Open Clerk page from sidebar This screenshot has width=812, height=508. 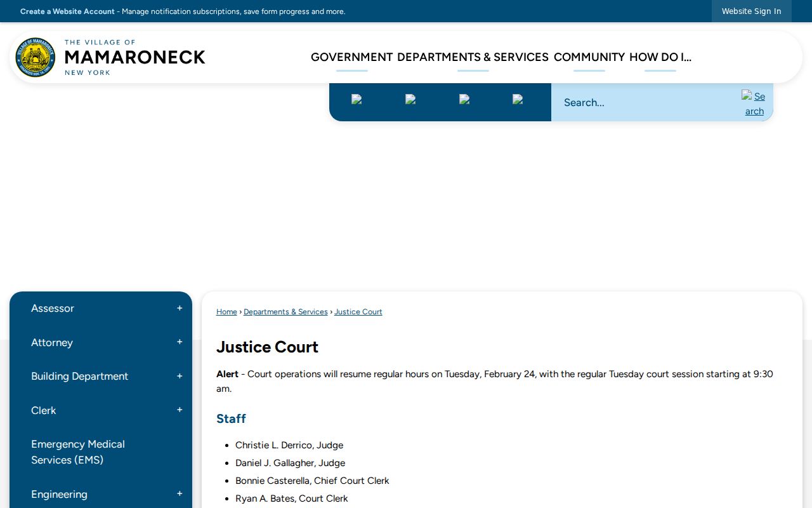click(x=44, y=410)
